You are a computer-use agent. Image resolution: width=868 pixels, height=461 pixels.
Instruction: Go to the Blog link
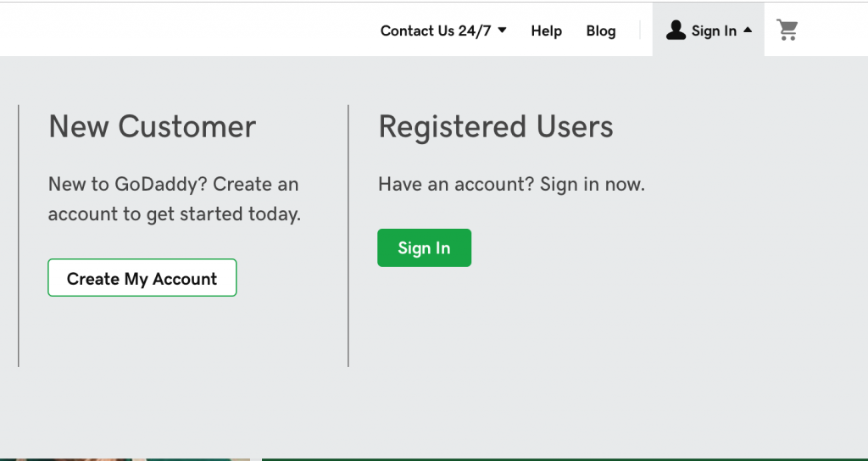[x=601, y=31]
